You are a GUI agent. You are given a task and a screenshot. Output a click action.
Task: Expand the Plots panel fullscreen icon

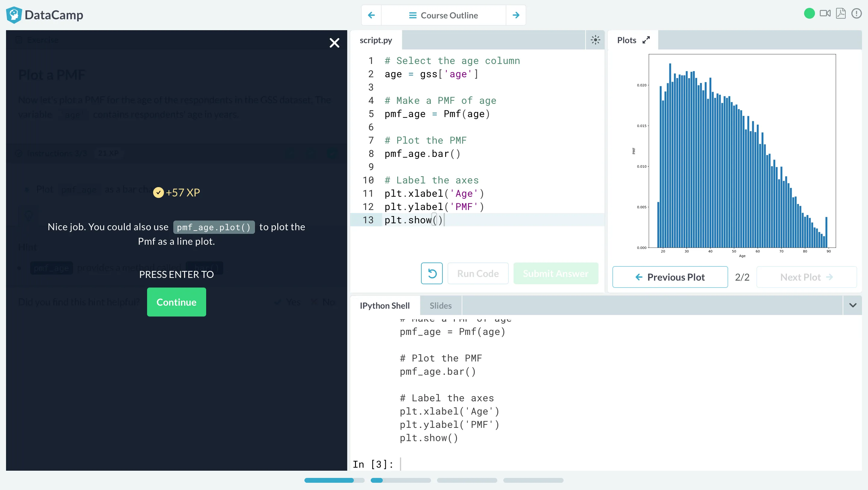pyautogui.click(x=647, y=40)
